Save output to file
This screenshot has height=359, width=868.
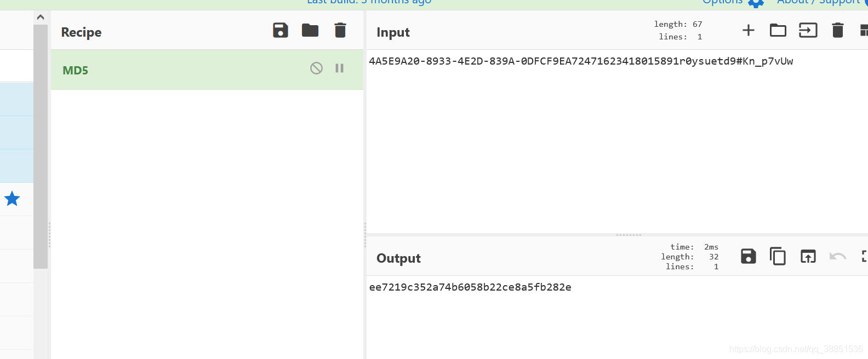click(749, 256)
